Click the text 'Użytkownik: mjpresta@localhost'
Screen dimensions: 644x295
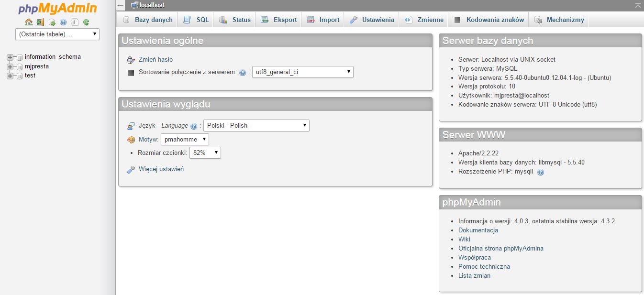504,96
